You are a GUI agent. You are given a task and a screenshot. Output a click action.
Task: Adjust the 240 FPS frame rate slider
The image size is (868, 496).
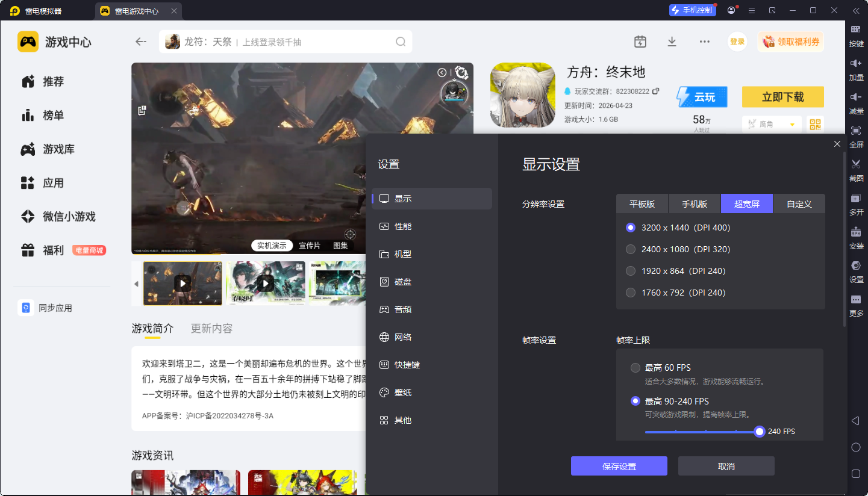(x=760, y=432)
